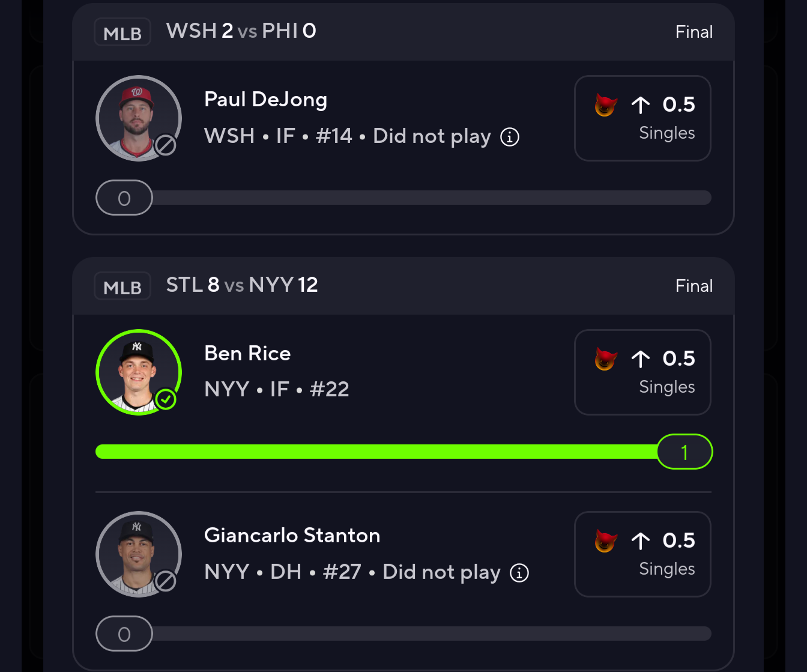The width and height of the screenshot is (807, 672).
Task: Click the demon icon in Giancarlo Stanton's Singles box
Action: (x=606, y=541)
